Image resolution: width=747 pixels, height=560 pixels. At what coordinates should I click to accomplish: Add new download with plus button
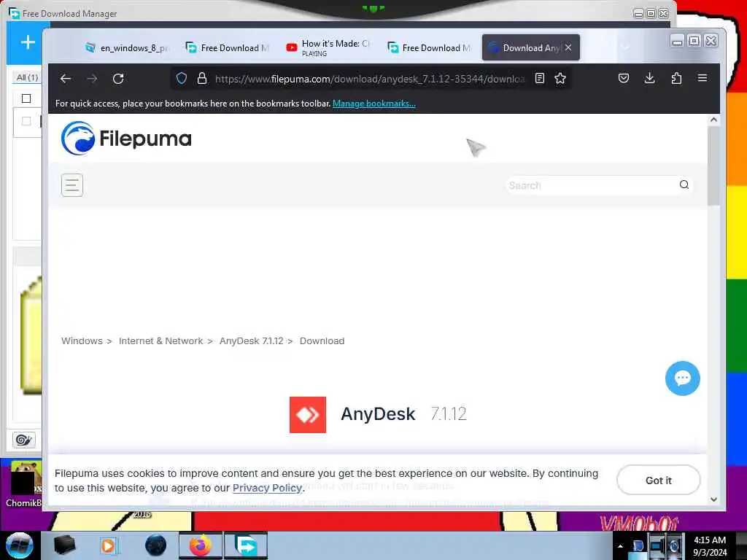click(28, 42)
